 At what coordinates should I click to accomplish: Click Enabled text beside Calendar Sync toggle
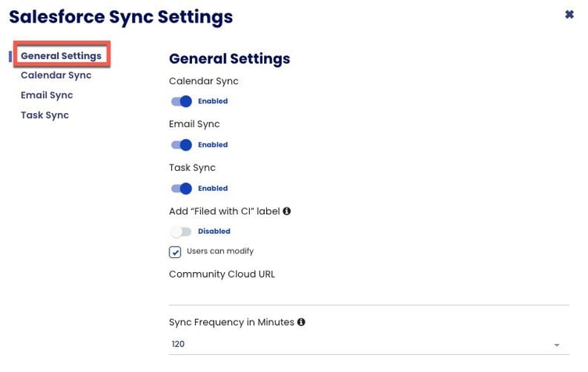pyautogui.click(x=213, y=101)
